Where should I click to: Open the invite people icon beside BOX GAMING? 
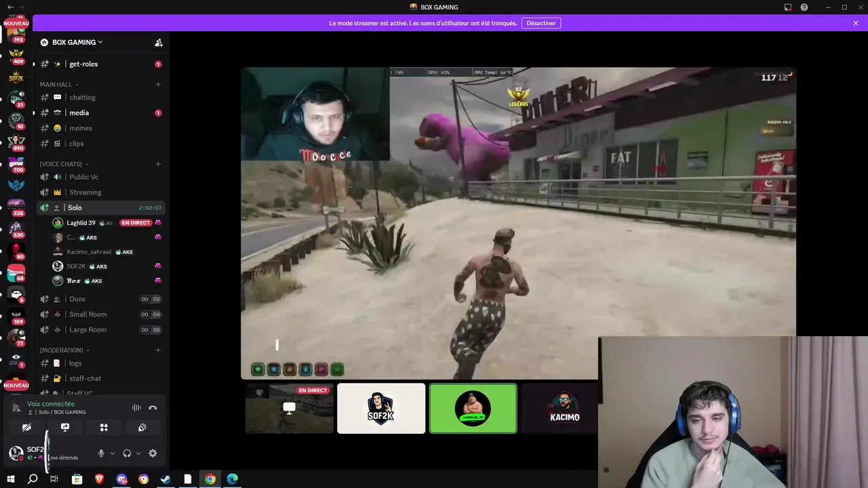pyautogui.click(x=159, y=43)
